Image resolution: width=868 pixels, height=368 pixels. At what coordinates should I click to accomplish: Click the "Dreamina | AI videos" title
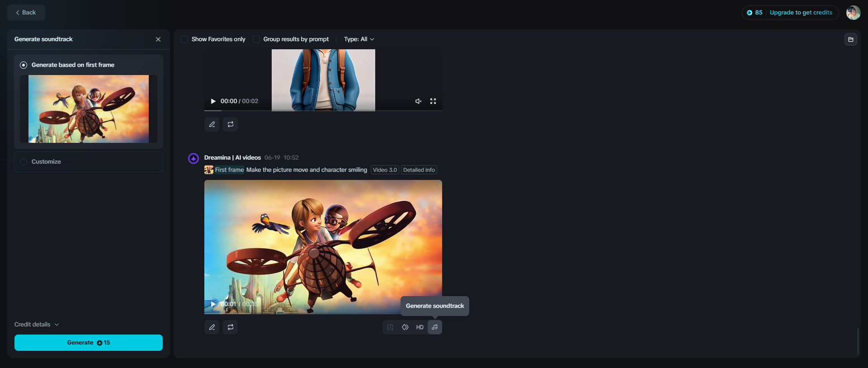point(232,158)
